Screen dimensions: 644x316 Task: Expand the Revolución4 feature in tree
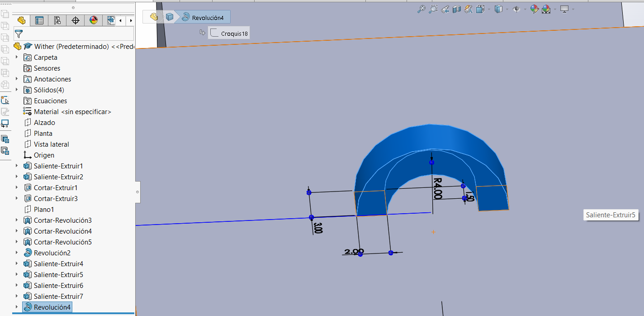[x=17, y=307]
